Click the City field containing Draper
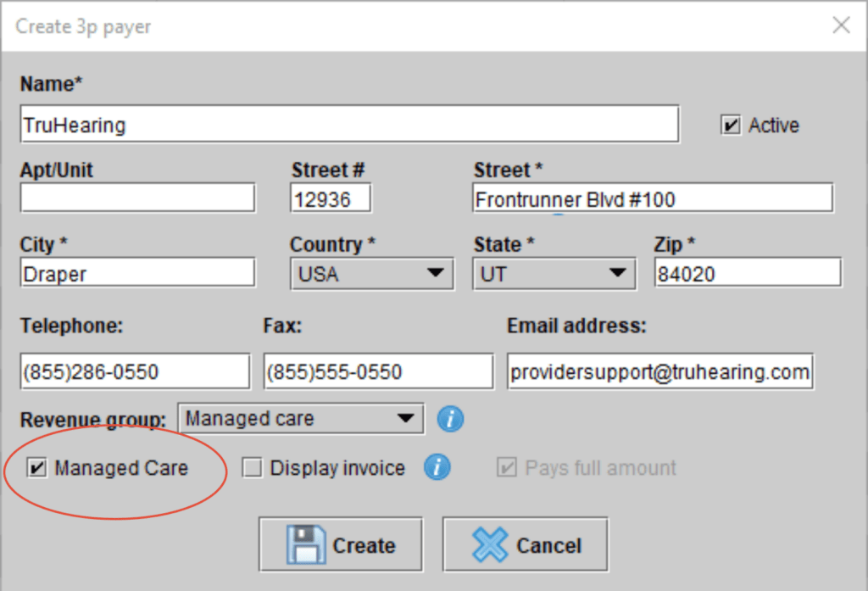868x591 pixels. click(138, 272)
